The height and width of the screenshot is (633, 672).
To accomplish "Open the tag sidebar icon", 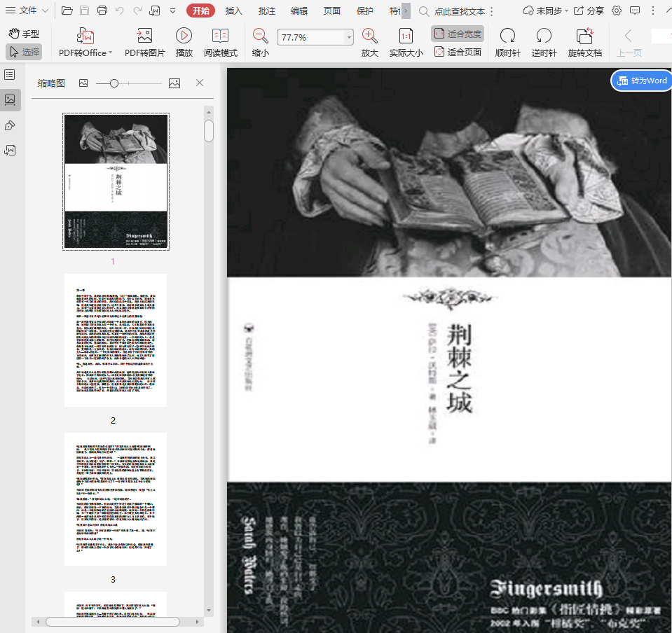I will click(x=9, y=125).
